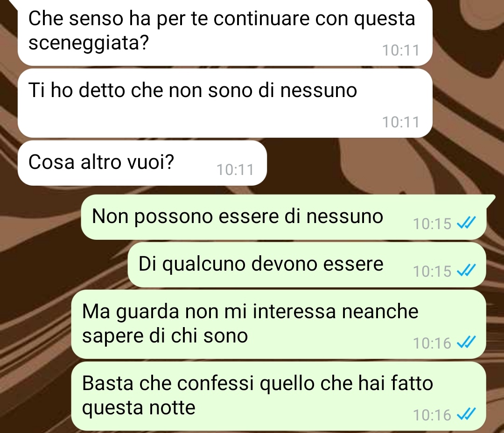Tap the read ticks beside 'Di qualcuno devono essere'
The width and height of the screenshot is (504, 433).
click(466, 271)
